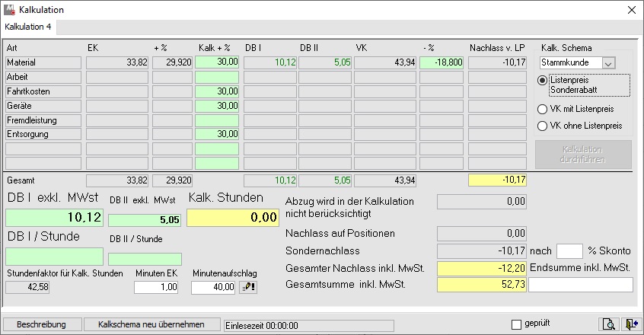Viewport: 644px width, 335px height.
Task: Switch to the Kalkulation 4 tab
Action: (x=28, y=27)
